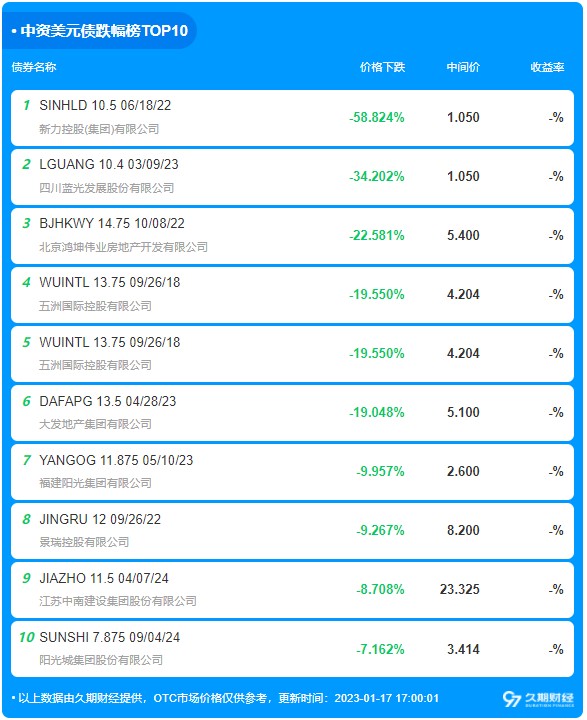Select rank 4 WUINTL 13.75 row
This screenshot has height=720, width=587.
click(292, 295)
